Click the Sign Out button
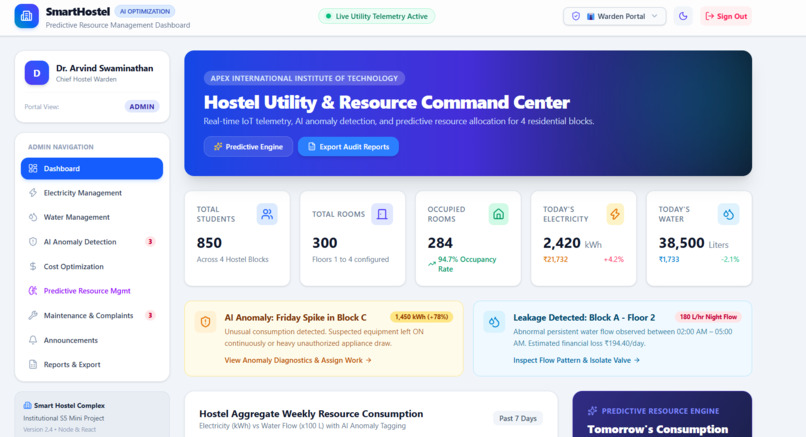The image size is (806, 437). point(726,16)
